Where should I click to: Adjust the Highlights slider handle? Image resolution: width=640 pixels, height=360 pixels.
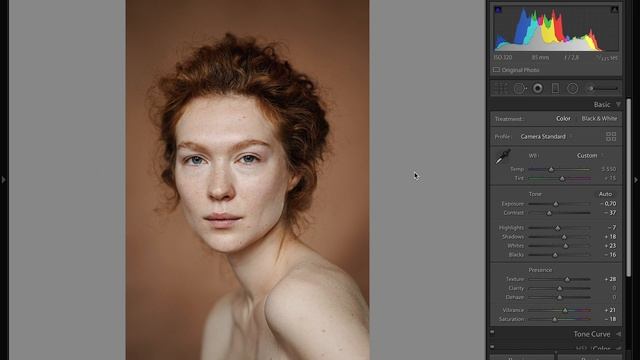click(x=558, y=228)
